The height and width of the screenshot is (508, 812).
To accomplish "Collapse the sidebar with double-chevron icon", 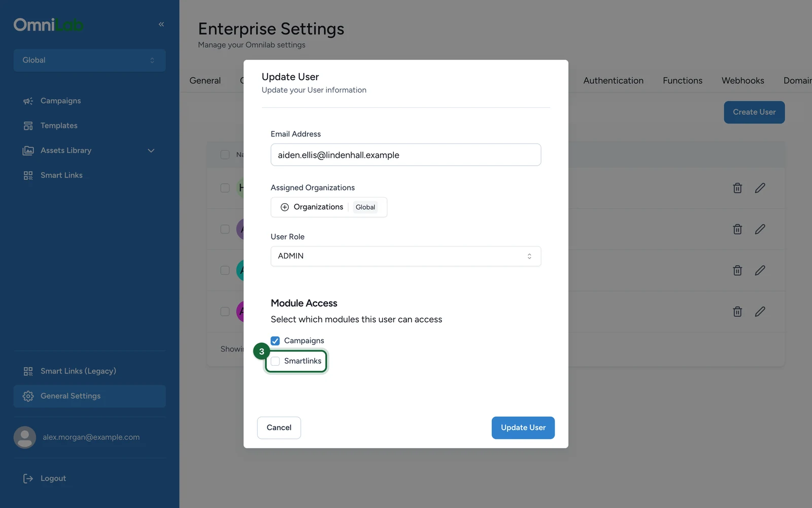I will click(161, 24).
